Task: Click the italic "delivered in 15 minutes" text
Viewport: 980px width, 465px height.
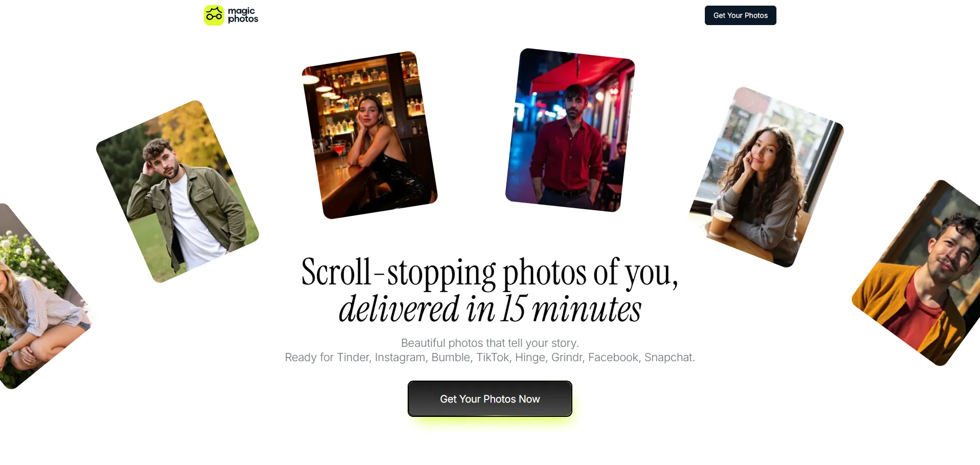Action: (489, 309)
